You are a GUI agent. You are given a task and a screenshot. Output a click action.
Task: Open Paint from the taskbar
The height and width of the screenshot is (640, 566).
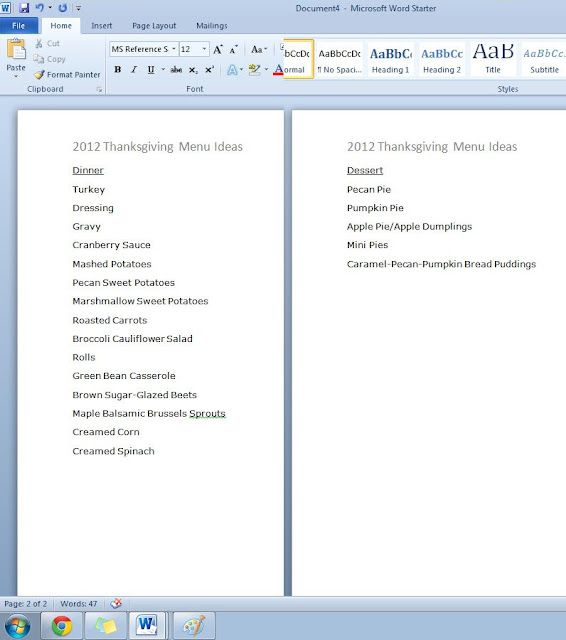point(194,626)
